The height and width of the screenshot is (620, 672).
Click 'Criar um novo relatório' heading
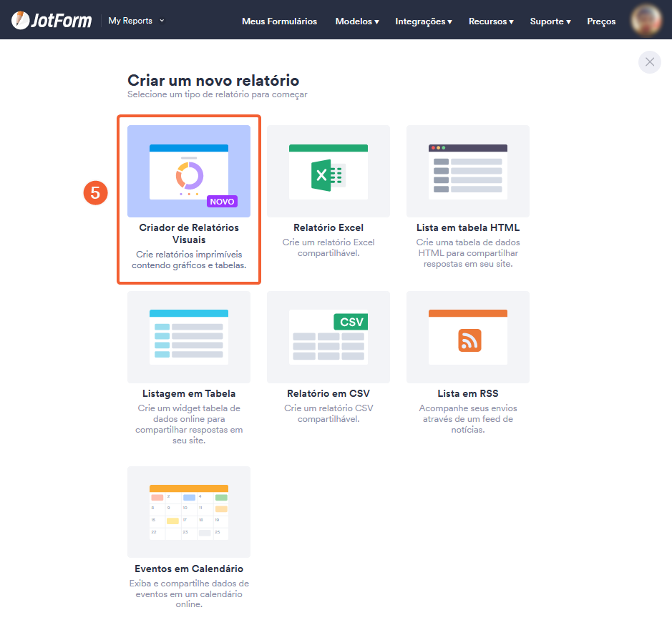click(x=213, y=80)
